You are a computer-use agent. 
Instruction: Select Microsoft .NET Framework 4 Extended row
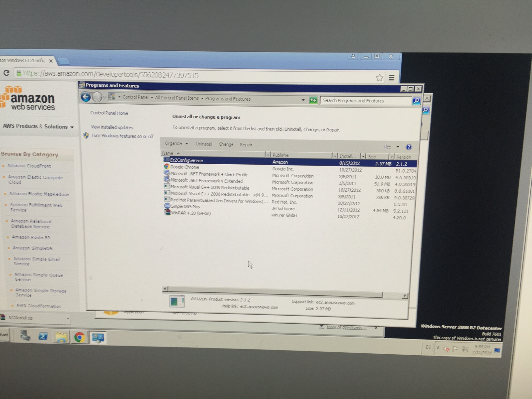tap(289, 182)
